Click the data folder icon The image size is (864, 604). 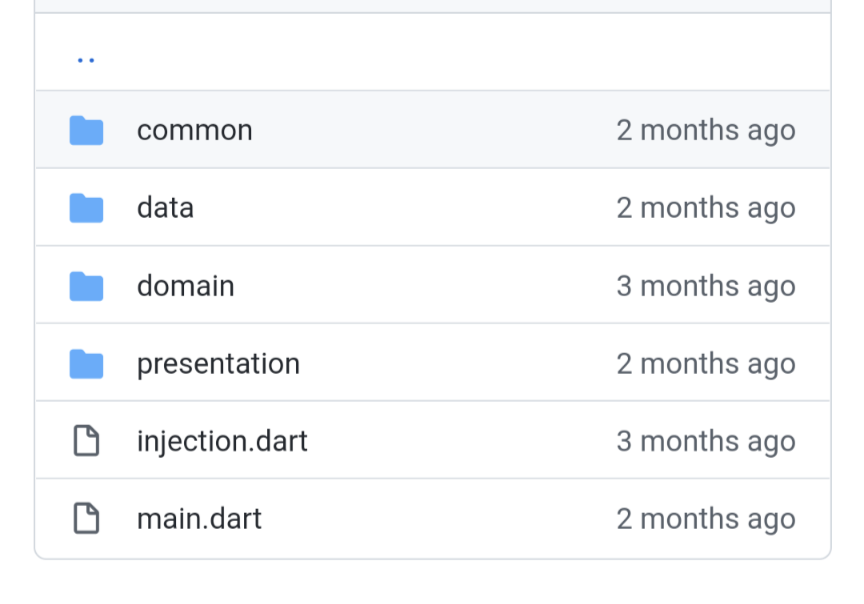click(x=87, y=208)
